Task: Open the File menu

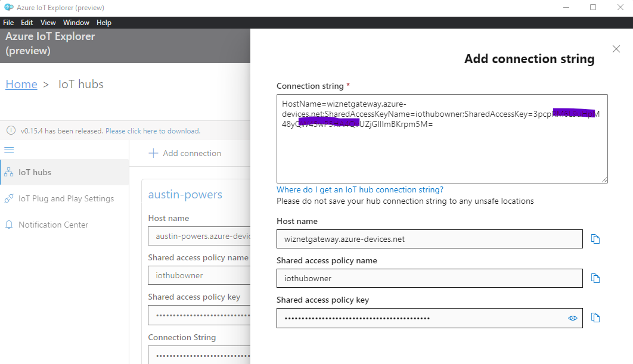Action: point(8,23)
